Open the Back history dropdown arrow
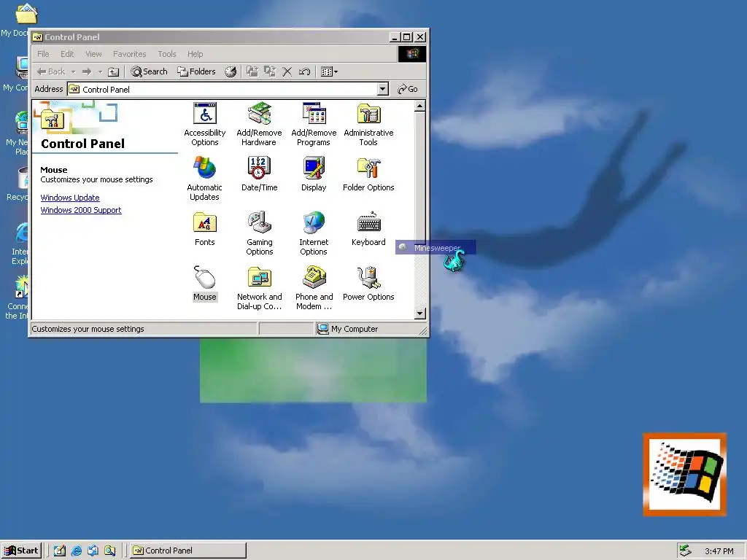 [73, 72]
